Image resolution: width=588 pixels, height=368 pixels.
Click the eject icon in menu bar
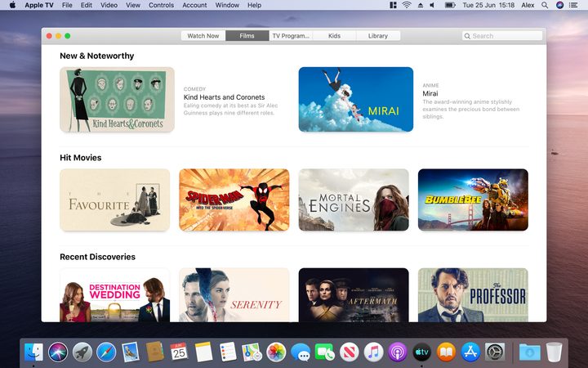(x=420, y=5)
